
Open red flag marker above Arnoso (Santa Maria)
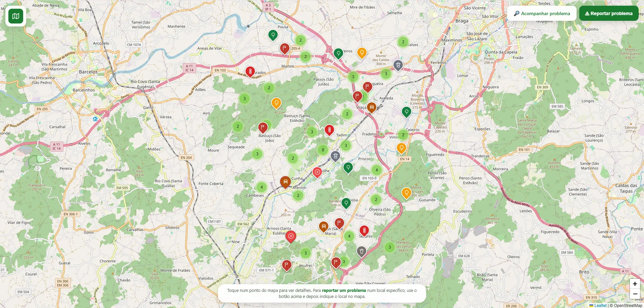[339, 223]
